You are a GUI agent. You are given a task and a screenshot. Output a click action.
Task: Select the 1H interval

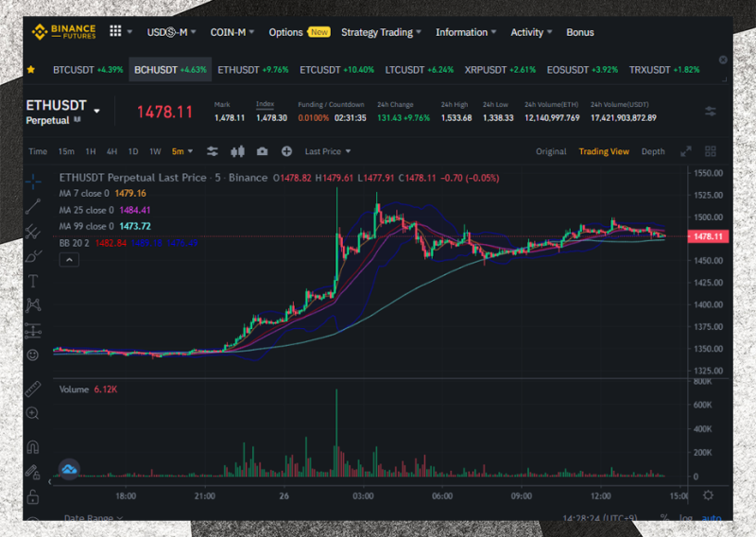tap(91, 151)
